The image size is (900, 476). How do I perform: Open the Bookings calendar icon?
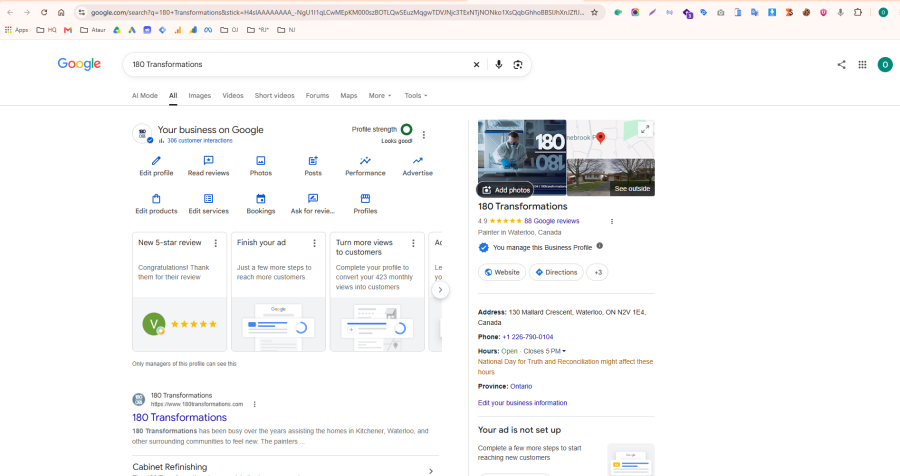(261, 199)
